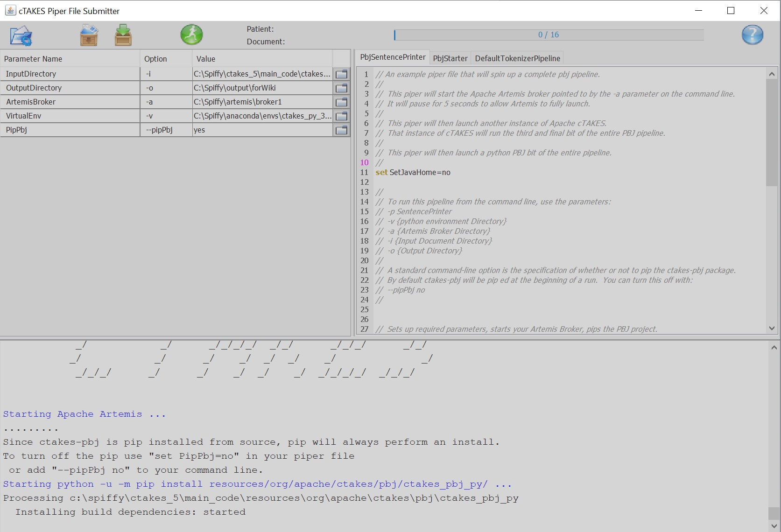Click the open piper file folder icon

tap(21, 35)
